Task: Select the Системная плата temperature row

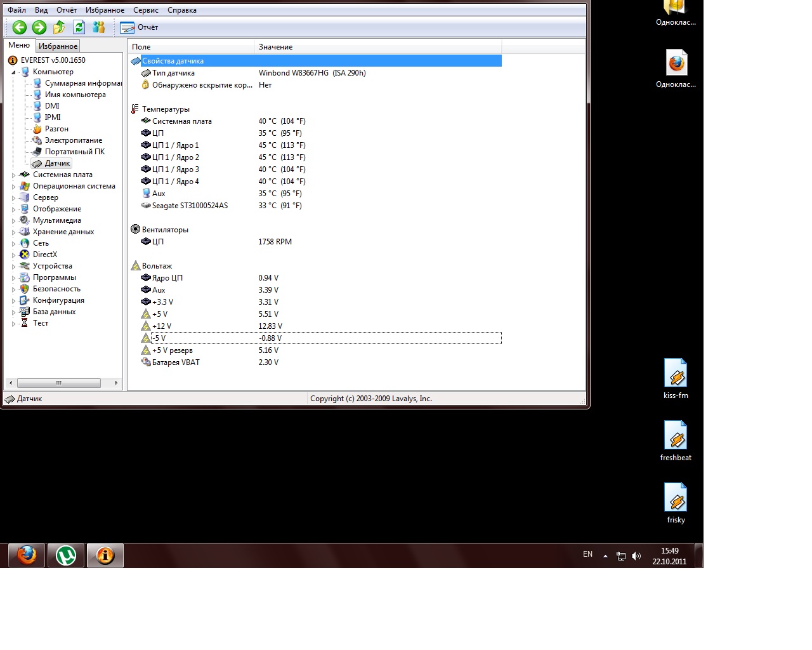Action: point(315,121)
